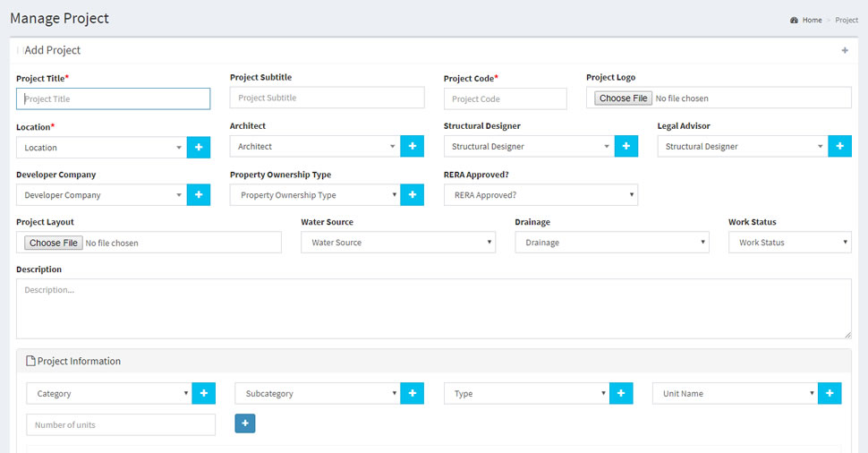Open the RERA Approved? dropdown
Viewport: 868px width, 453px height.
pyautogui.click(x=540, y=195)
